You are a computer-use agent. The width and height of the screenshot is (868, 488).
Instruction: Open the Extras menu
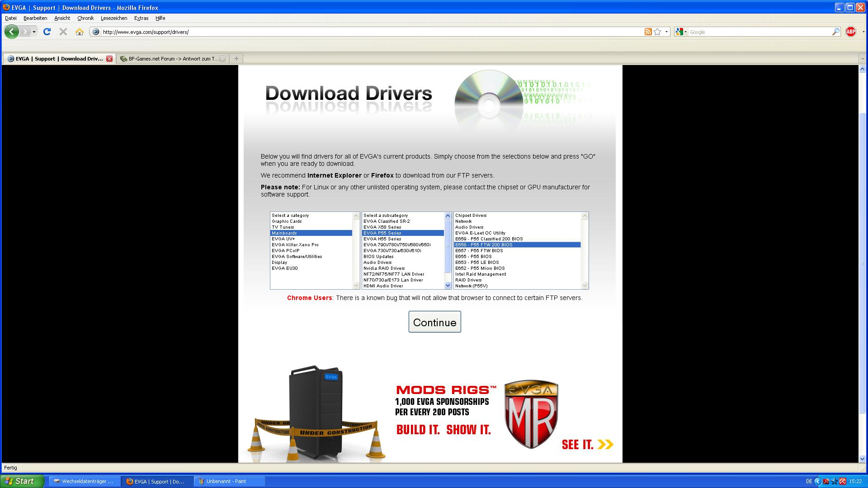[141, 18]
